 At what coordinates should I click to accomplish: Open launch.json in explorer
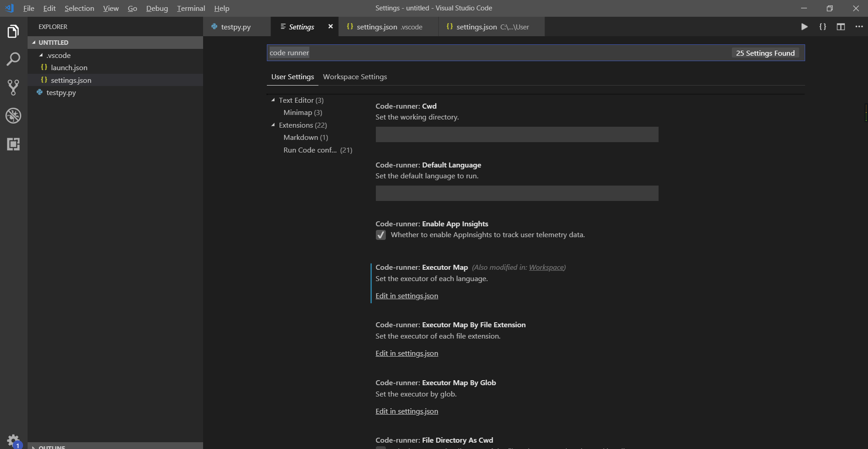point(115,67)
